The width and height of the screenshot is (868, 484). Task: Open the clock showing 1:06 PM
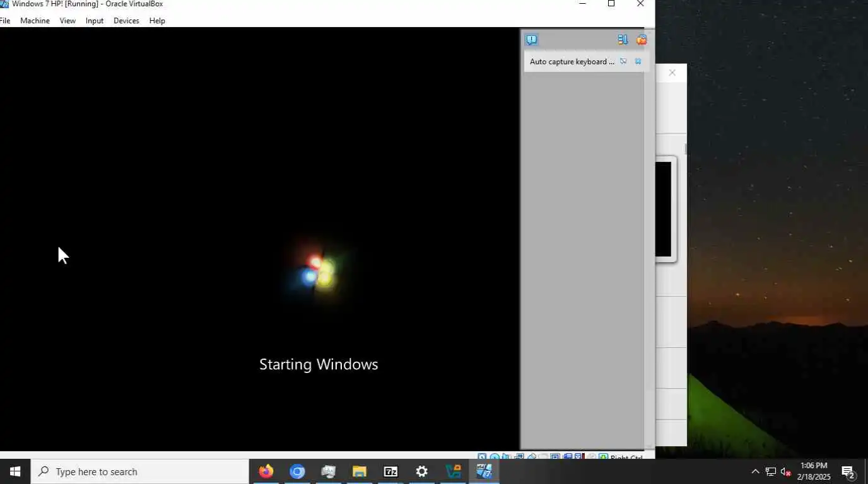pyautogui.click(x=813, y=471)
